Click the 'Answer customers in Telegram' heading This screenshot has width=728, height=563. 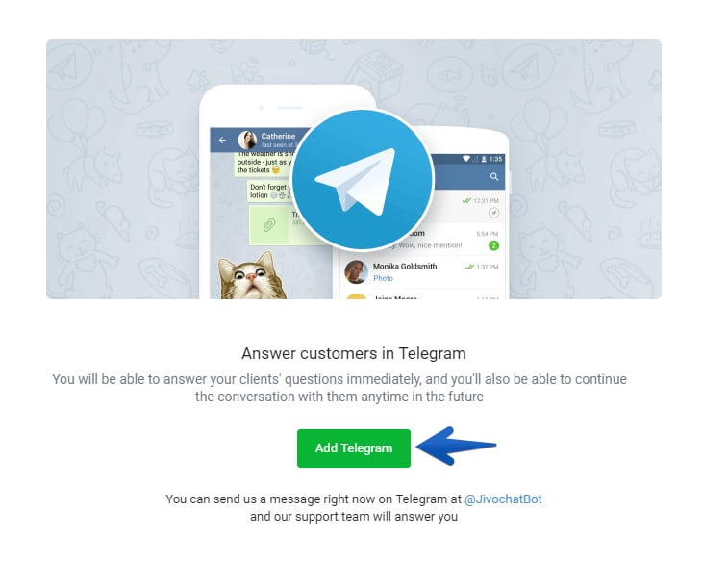[x=354, y=353]
